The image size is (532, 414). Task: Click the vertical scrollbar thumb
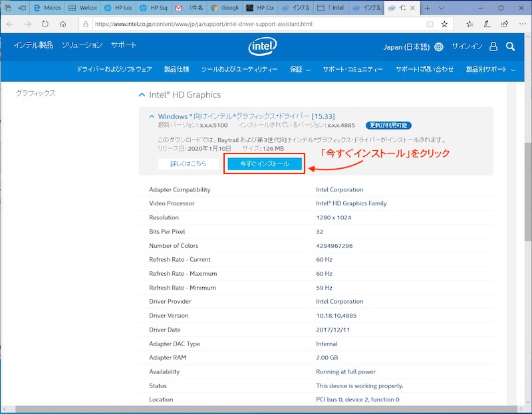(529, 191)
